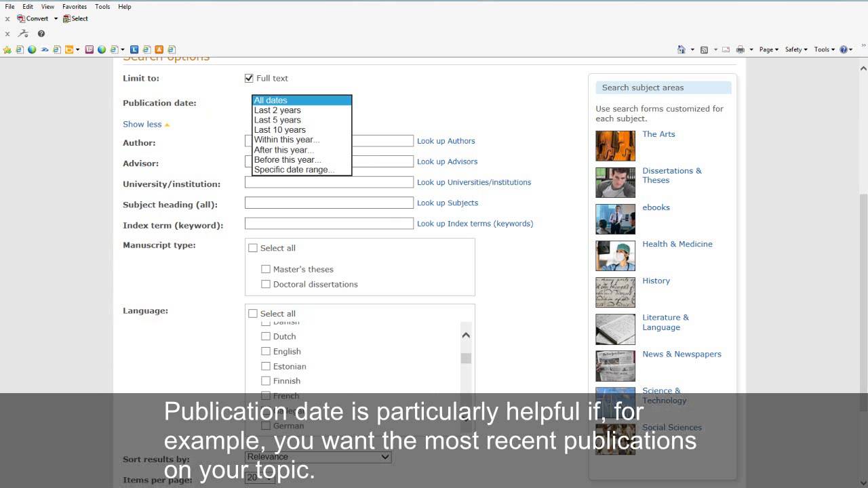
Task: Click the language list scroll up arrow
Action: (466, 335)
